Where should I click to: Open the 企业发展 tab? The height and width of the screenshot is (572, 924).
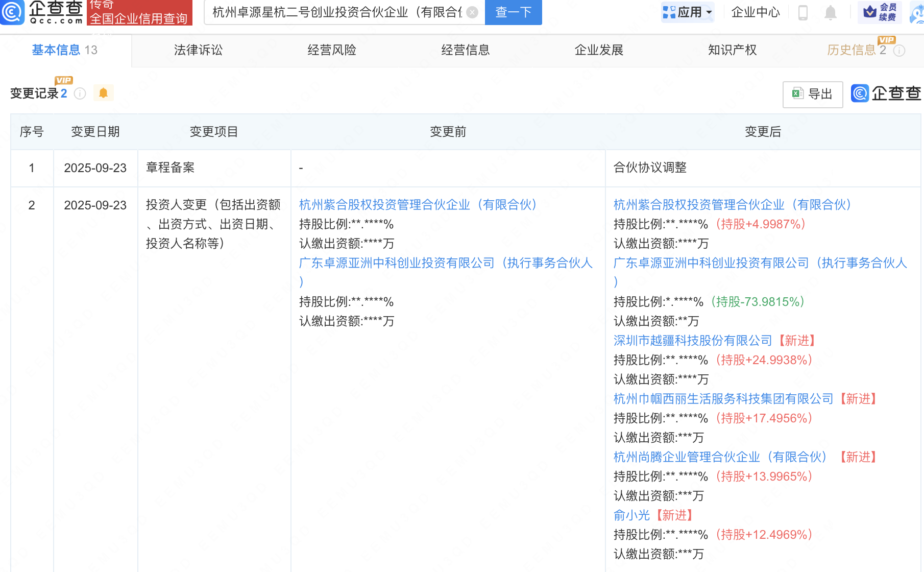(x=599, y=50)
